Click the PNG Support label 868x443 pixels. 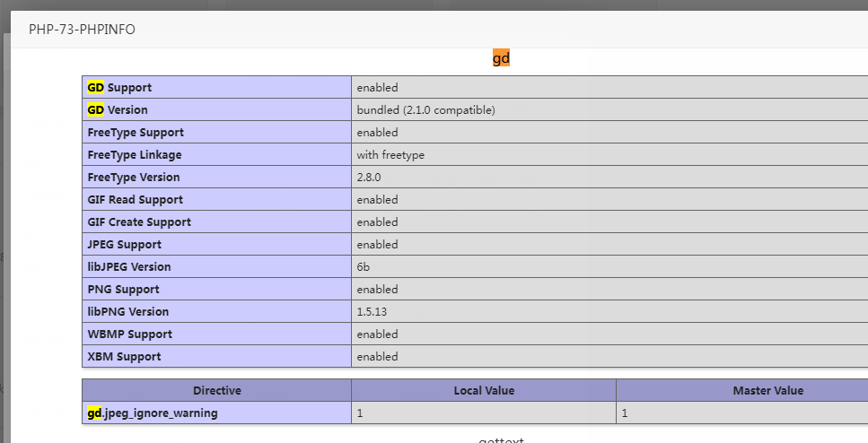pos(123,290)
